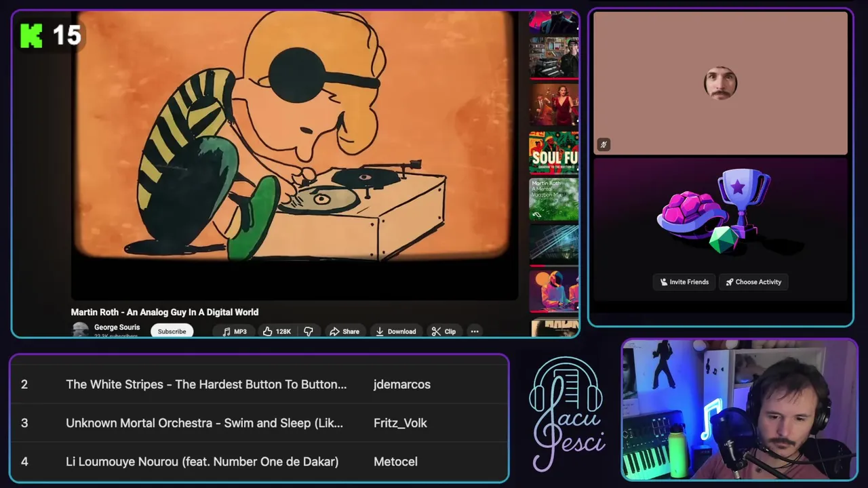This screenshot has width=868, height=488.
Task: Create a Clip with the scissors button
Action: coord(443,331)
